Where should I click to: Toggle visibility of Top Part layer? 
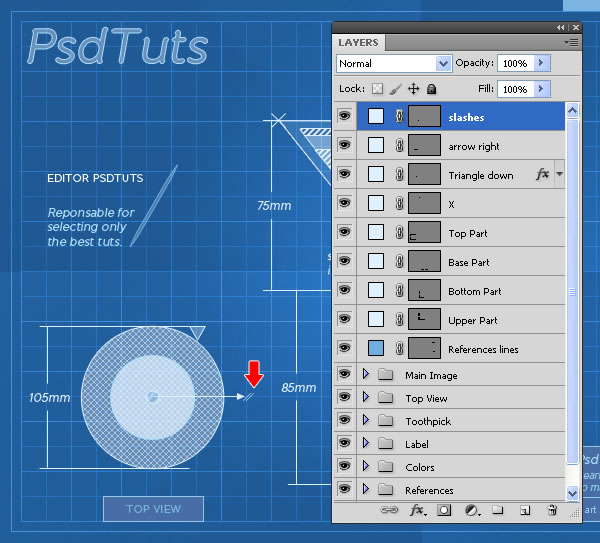click(344, 232)
